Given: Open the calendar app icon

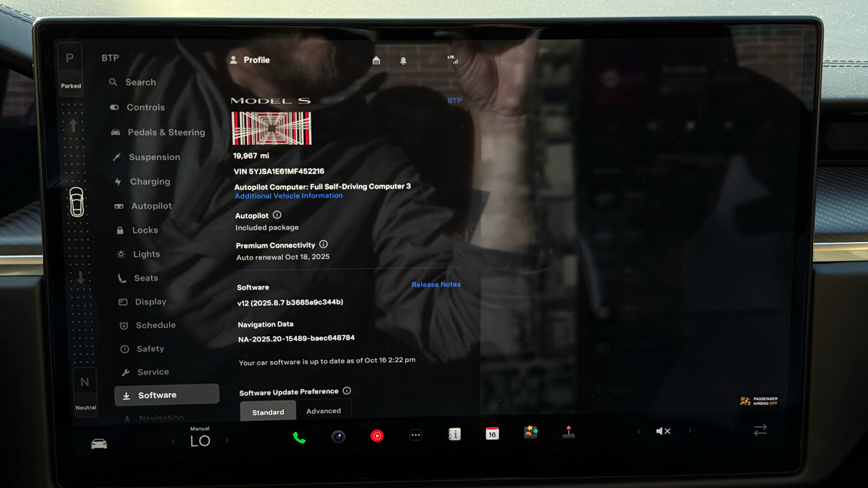Looking at the screenshot, I should tap(492, 434).
